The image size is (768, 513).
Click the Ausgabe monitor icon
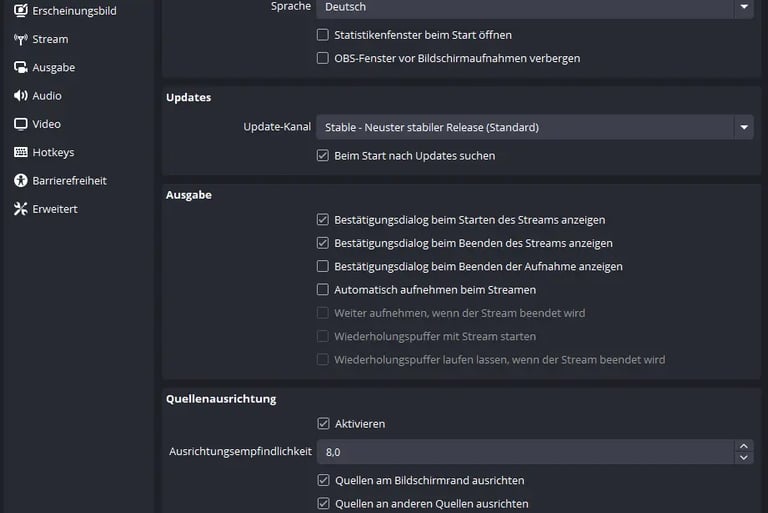click(x=21, y=68)
